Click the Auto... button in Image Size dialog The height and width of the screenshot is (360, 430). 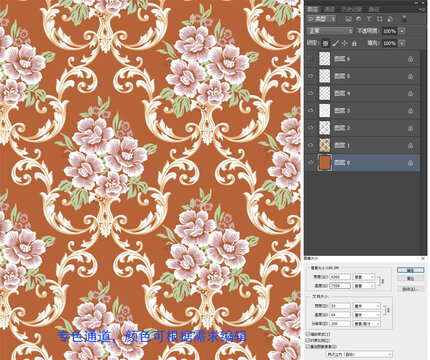tap(410, 289)
